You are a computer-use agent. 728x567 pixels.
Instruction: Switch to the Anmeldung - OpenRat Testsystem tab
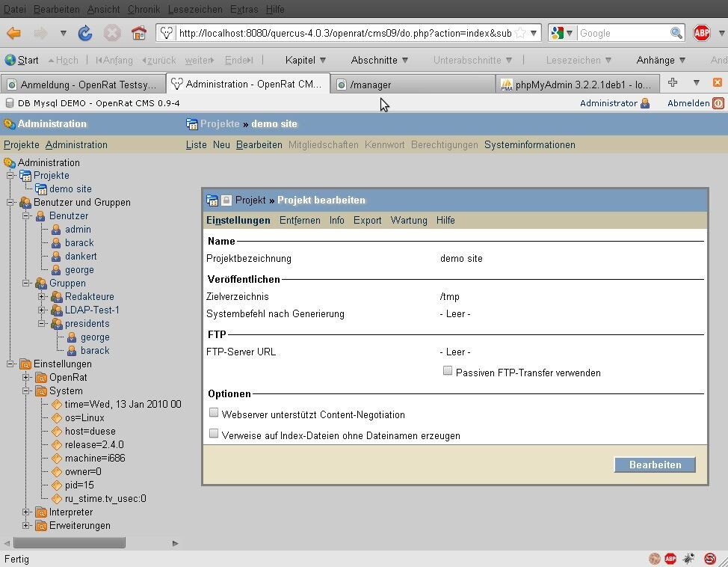[83, 85]
